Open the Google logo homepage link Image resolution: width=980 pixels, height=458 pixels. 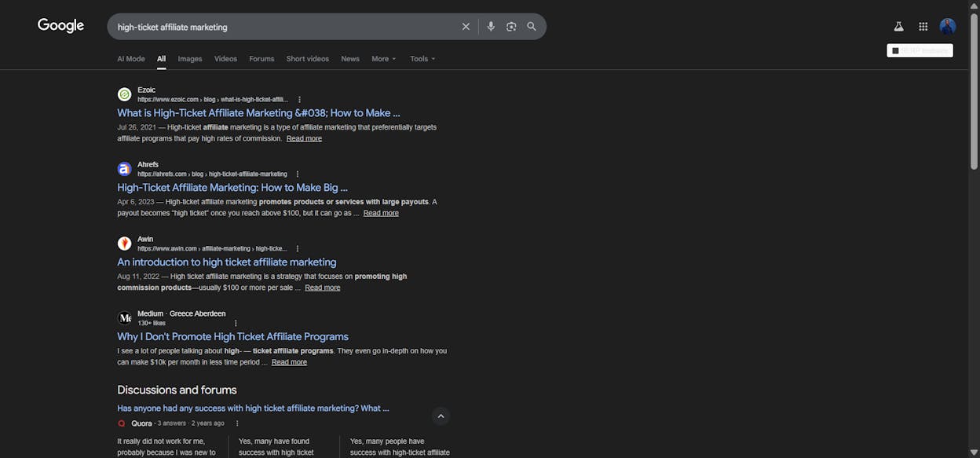[60, 25]
